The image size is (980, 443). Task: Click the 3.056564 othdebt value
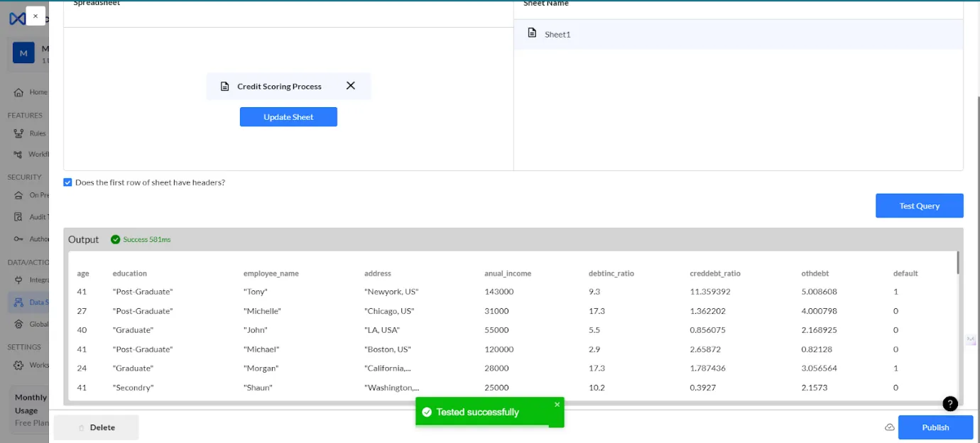(x=820, y=368)
